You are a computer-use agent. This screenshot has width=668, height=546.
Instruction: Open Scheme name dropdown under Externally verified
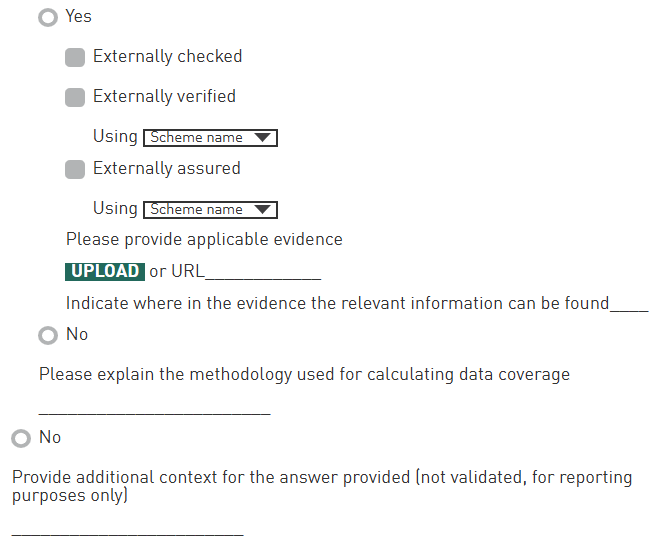[x=210, y=138]
